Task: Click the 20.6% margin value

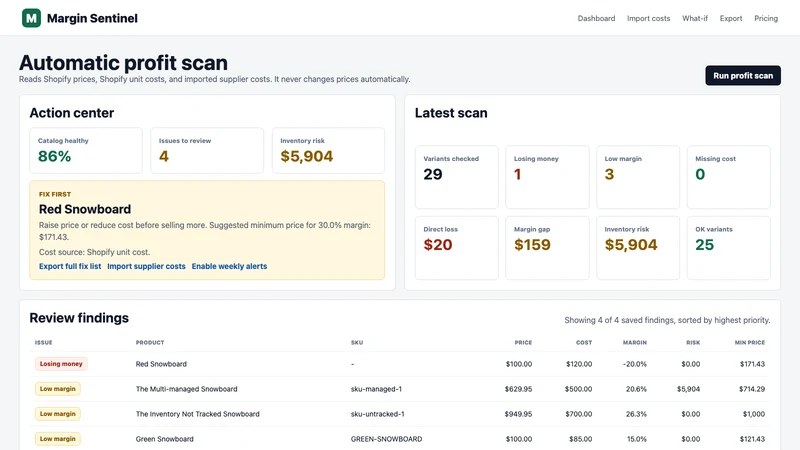Action: 636,389
